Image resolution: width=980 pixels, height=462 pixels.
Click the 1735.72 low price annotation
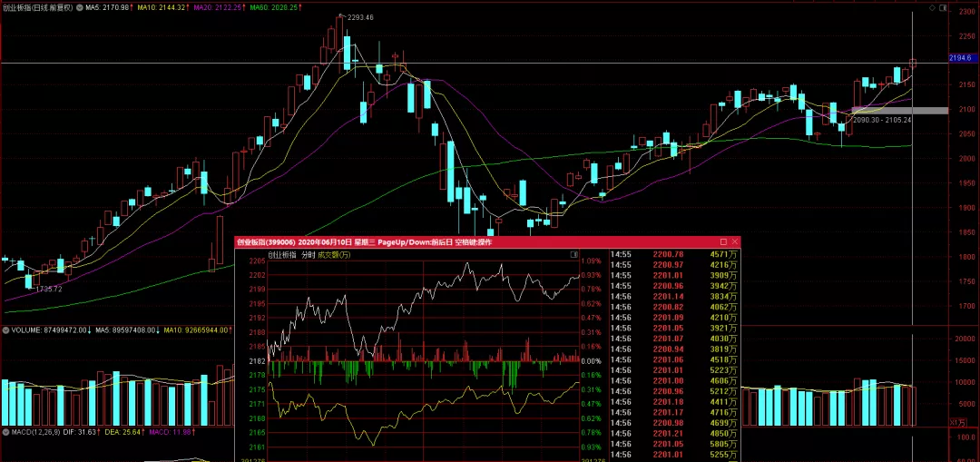[x=49, y=289]
